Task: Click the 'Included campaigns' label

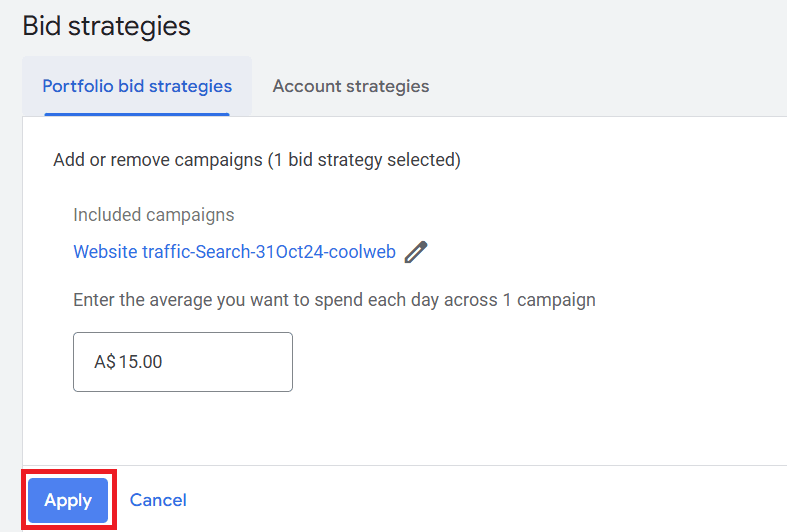Action: [x=154, y=215]
